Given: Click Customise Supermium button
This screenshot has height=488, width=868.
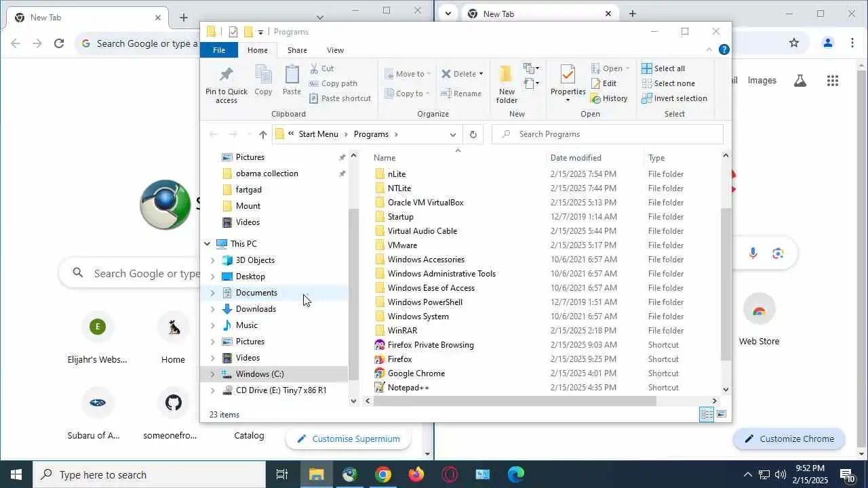Looking at the screenshot, I should (x=349, y=439).
